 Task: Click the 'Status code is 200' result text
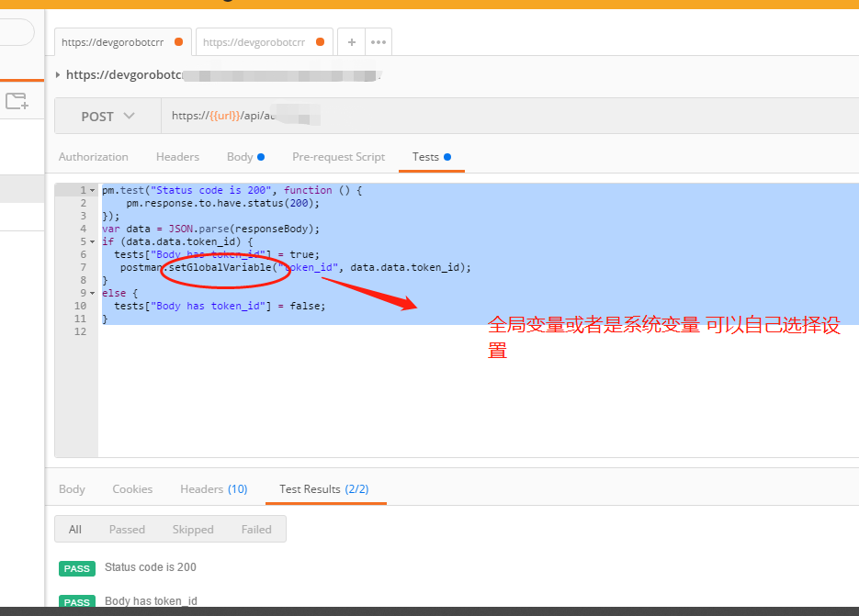click(151, 567)
